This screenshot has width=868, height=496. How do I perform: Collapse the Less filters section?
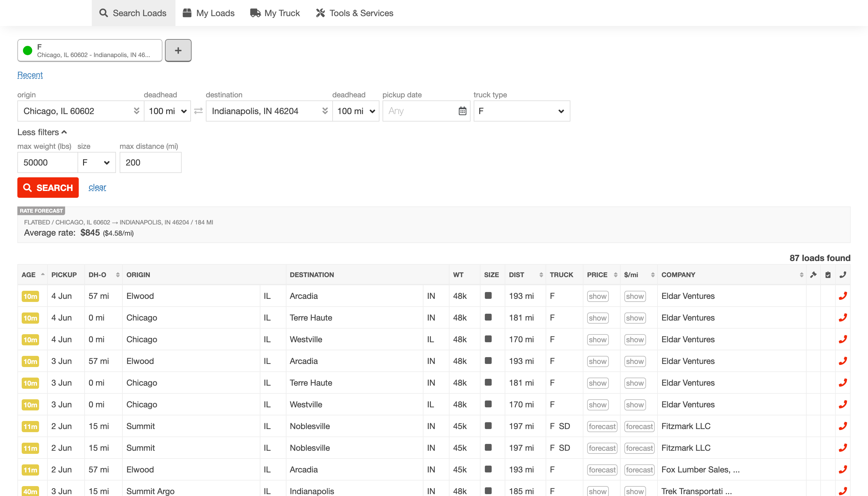(x=42, y=132)
